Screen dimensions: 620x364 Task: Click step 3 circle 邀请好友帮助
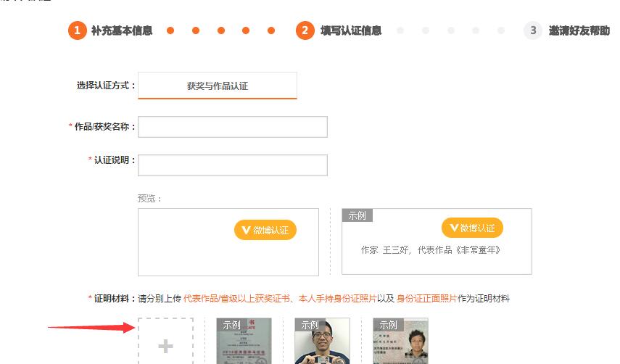533,30
